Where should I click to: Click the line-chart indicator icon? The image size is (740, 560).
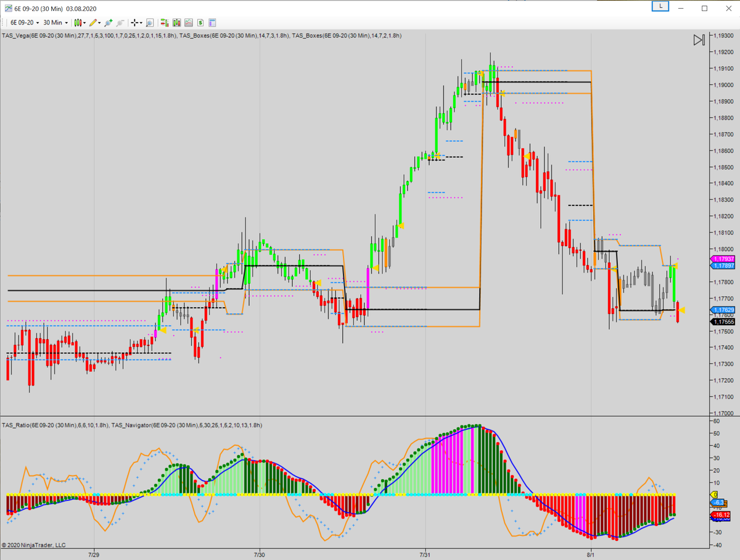pos(189,22)
